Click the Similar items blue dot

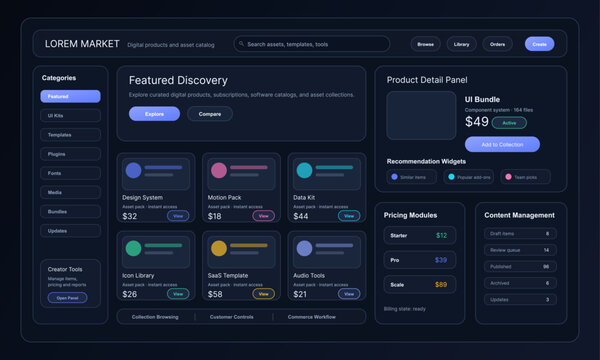395,177
